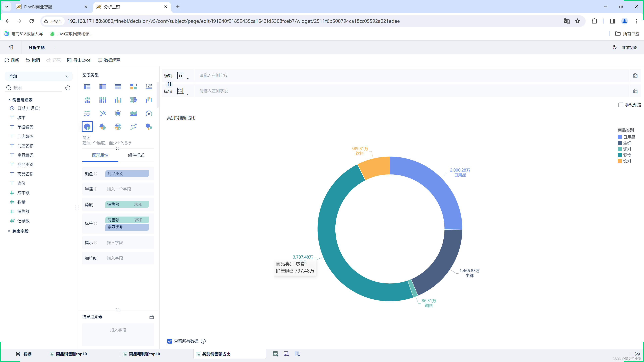Screen dimensions: 644x362
Task: Toggle the manual preview checkbox
Action: [621, 105]
